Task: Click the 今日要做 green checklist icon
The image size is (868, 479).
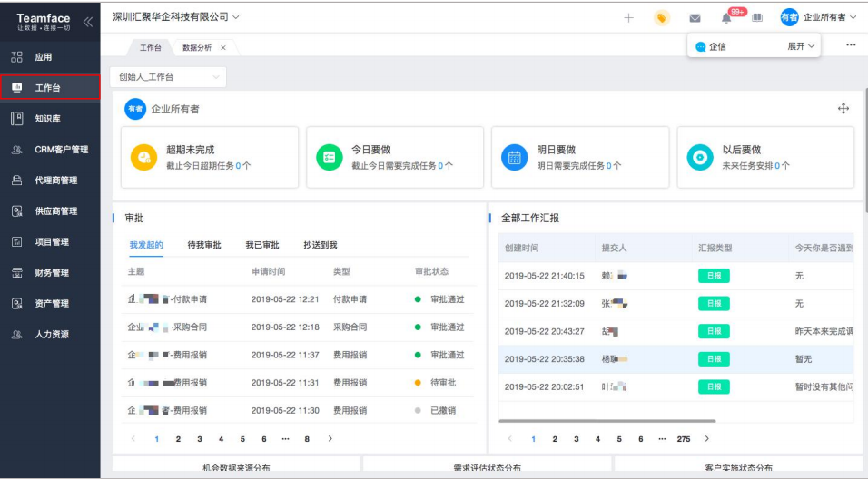Action: 330,157
